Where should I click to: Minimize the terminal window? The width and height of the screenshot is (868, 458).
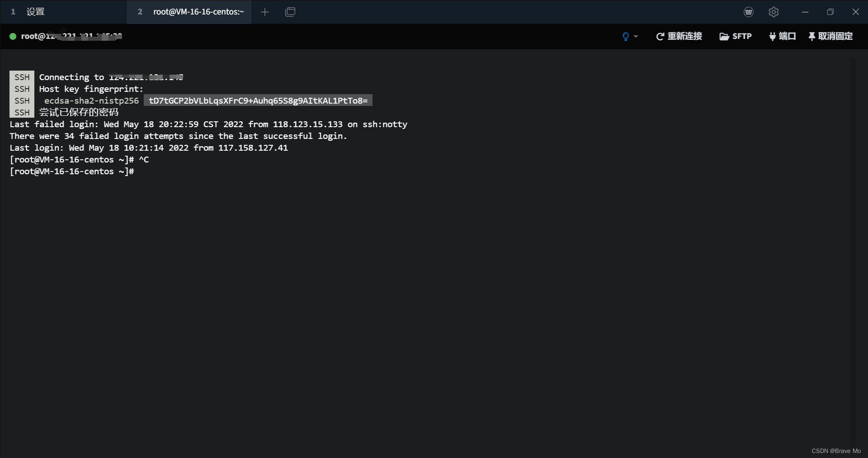pos(805,12)
